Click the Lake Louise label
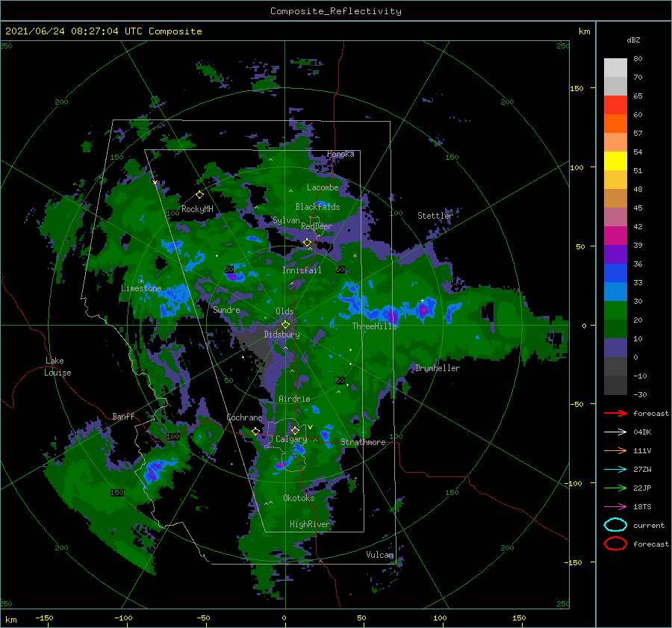 pos(57,367)
